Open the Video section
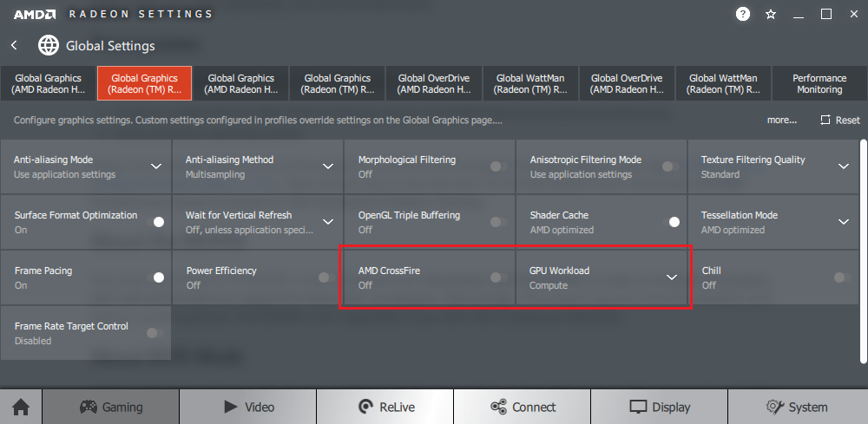868x424 pixels. pos(248,408)
